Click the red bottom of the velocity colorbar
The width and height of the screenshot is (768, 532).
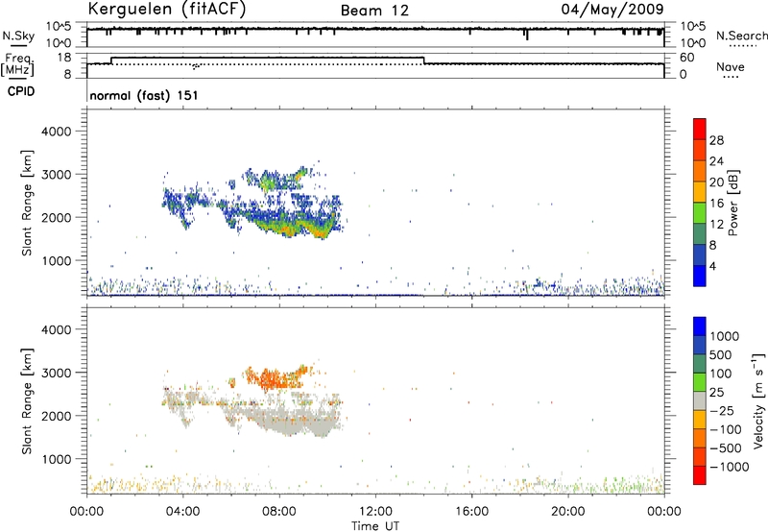point(700,475)
